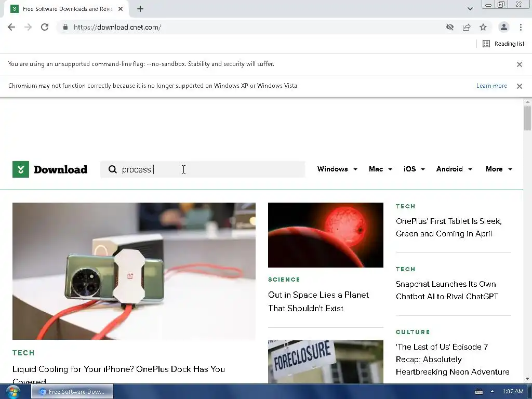This screenshot has height=399, width=532.
Task: Focus the search field containing 'process'
Action: (x=203, y=169)
